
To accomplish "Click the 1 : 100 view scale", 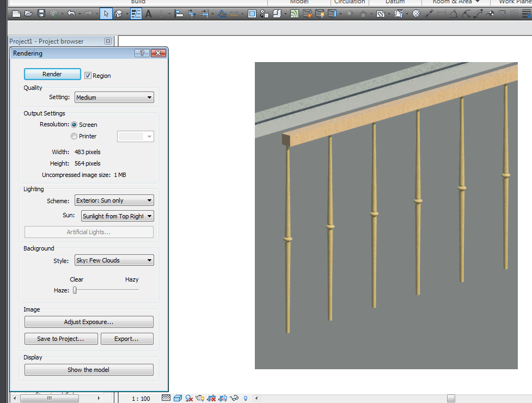I will coord(141,399).
